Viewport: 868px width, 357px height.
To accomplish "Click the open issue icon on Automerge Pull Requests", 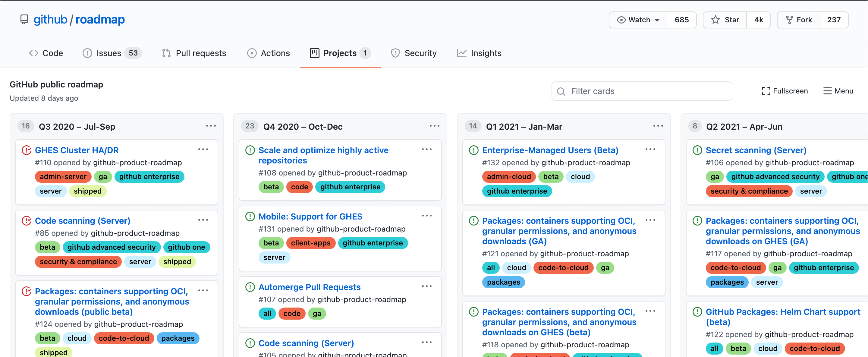I will click(x=250, y=287).
